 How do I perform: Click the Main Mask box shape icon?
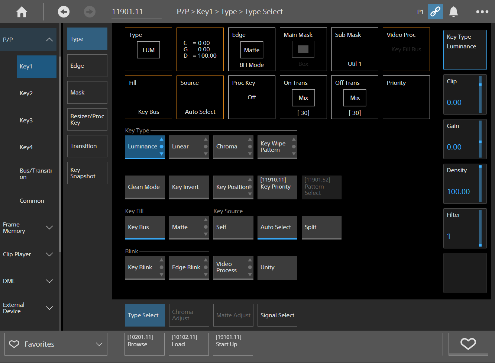tap(303, 49)
